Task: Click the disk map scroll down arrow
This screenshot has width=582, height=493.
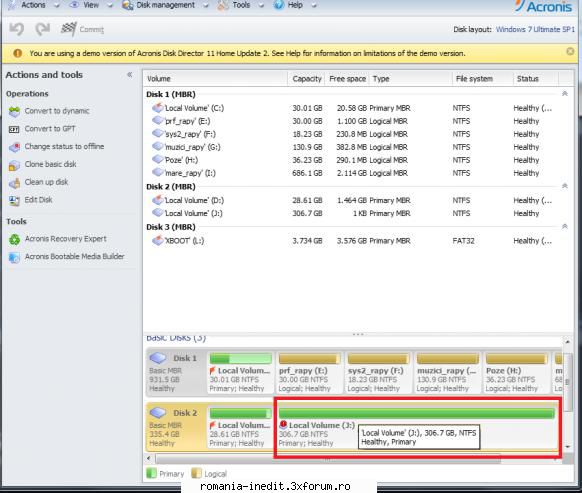Action: click(568, 447)
